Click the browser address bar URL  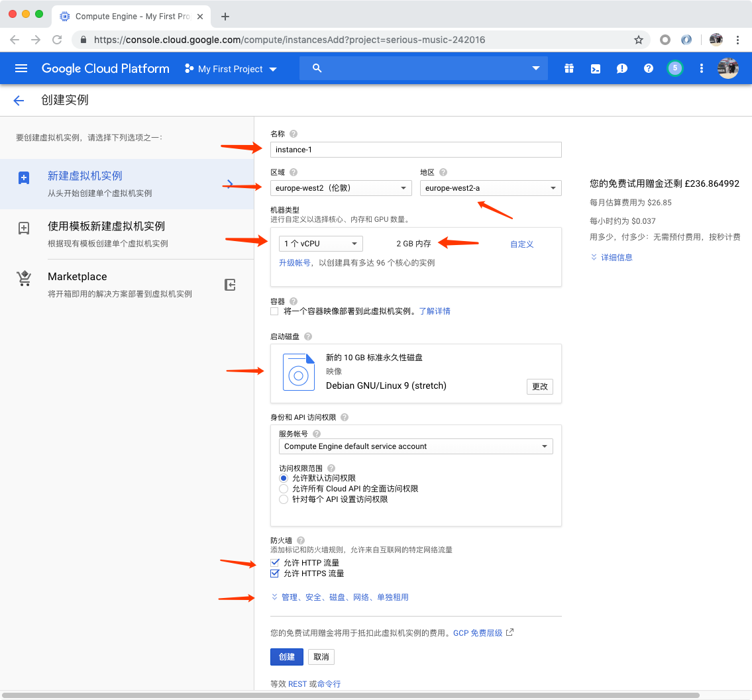pyautogui.click(x=290, y=40)
